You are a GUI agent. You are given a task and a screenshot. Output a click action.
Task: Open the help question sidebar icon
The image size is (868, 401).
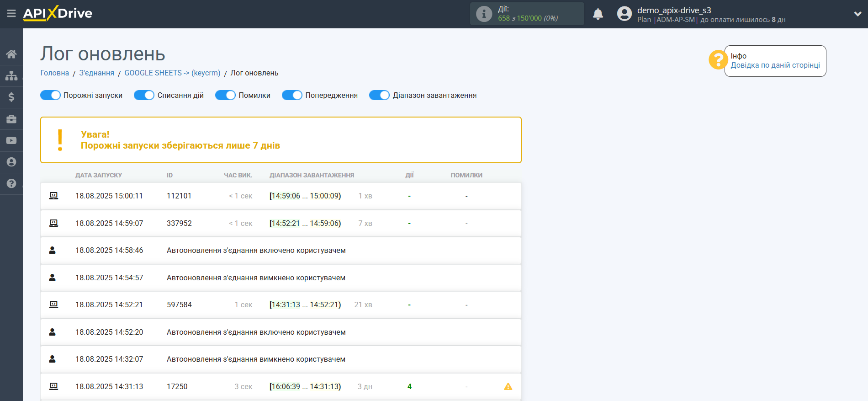click(x=11, y=183)
